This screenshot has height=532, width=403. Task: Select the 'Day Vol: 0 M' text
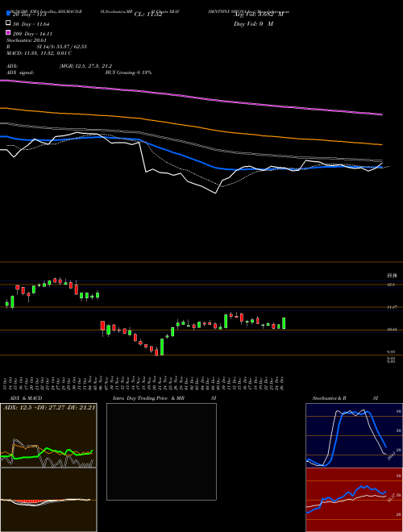click(253, 24)
